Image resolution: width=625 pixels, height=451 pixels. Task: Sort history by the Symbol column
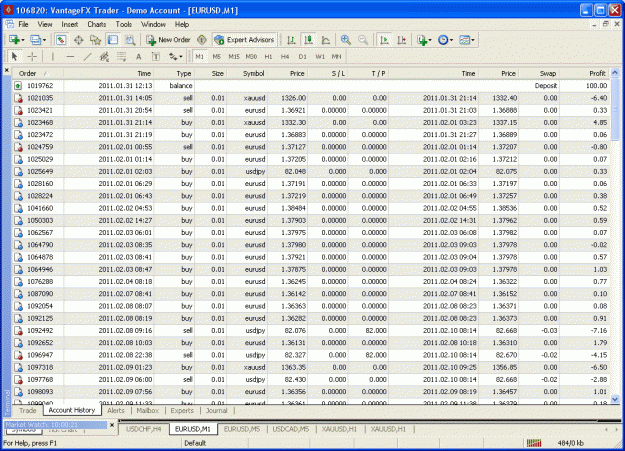[x=247, y=73]
